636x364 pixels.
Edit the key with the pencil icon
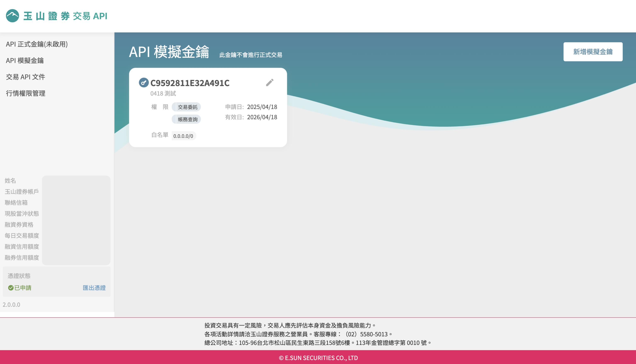pyautogui.click(x=269, y=82)
